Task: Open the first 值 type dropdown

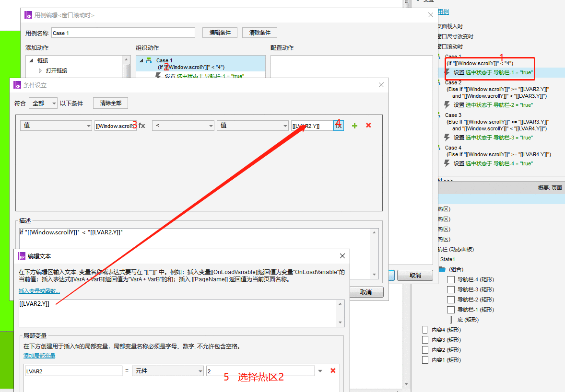Action: [56, 126]
